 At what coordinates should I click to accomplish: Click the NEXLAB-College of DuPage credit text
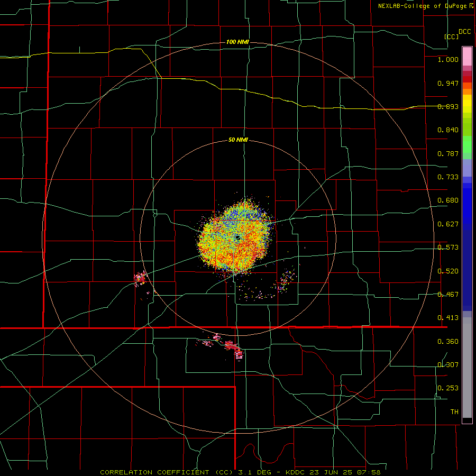425,6
